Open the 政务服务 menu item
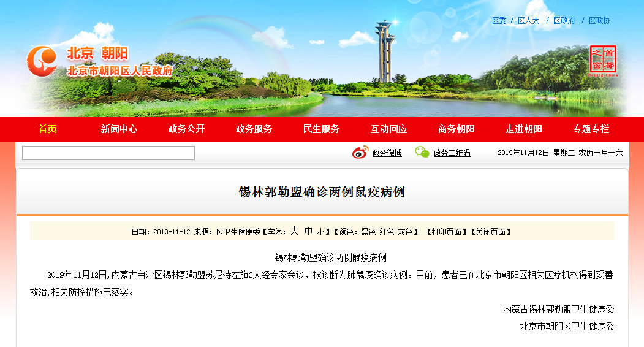This screenshot has width=644, height=347. click(x=254, y=129)
